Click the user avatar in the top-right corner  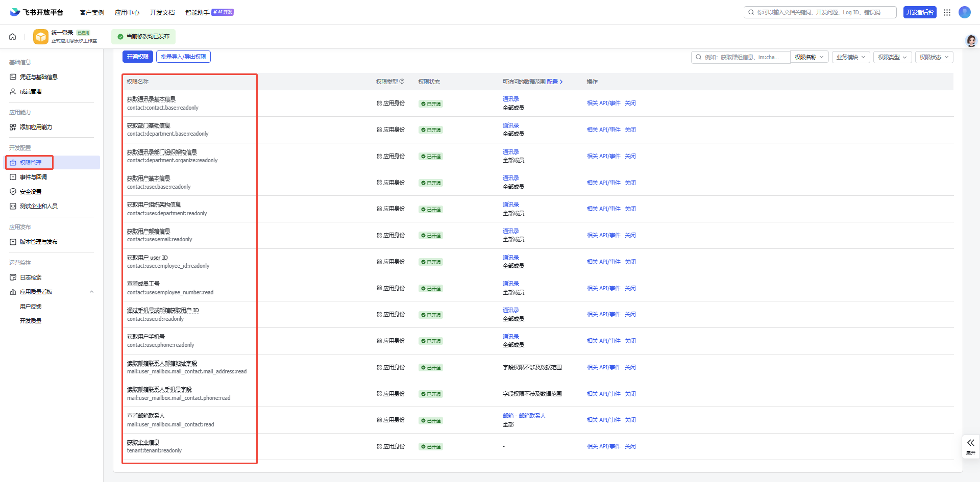point(964,12)
